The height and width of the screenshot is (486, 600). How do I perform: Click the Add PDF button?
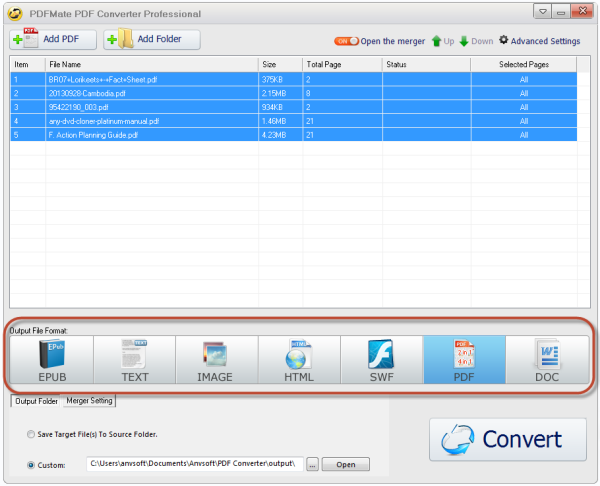53,39
